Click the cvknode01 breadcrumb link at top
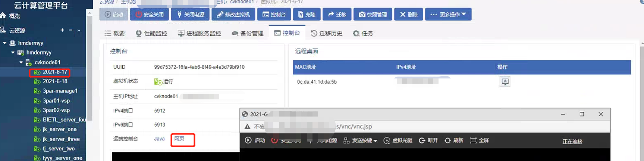The height and width of the screenshot is (161, 644). tap(242, 2)
